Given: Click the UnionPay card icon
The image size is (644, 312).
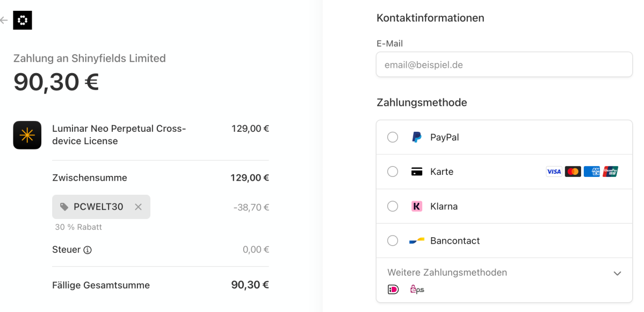Looking at the screenshot, I should pyautogui.click(x=610, y=172).
